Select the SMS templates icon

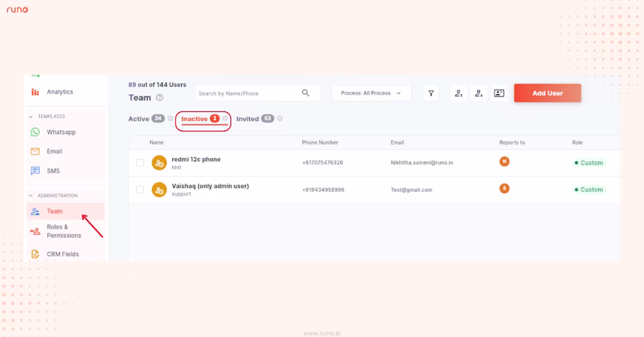point(35,170)
